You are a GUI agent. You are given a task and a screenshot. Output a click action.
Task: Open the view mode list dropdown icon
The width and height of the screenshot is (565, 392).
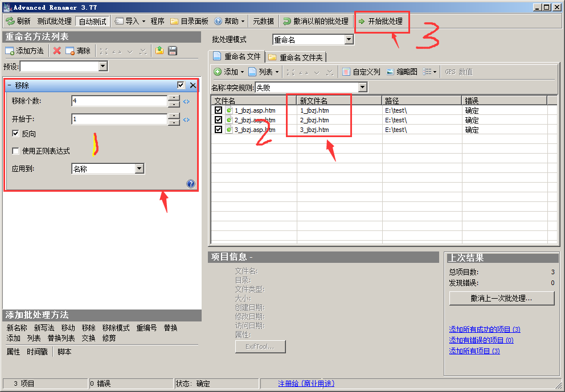click(x=429, y=72)
